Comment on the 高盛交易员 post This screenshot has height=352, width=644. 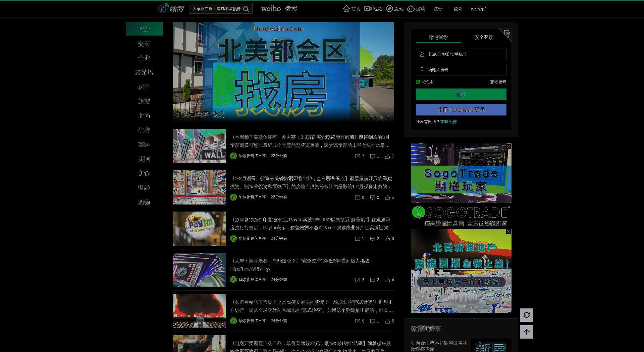coord(374,321)
